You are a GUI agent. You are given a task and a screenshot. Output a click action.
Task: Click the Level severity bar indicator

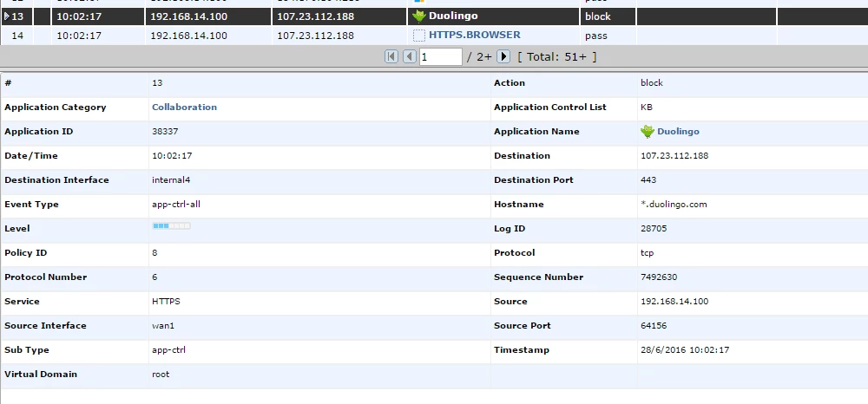[x=172, y=226]
